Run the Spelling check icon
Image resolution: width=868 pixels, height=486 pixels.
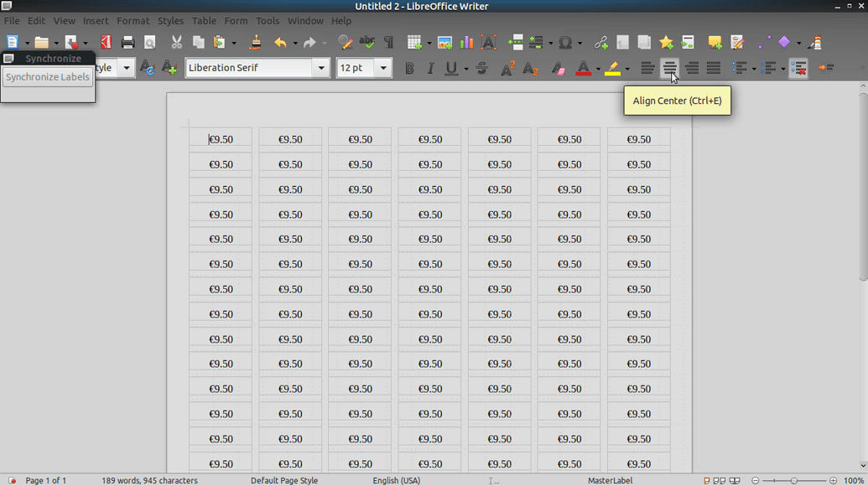[366, 42]
